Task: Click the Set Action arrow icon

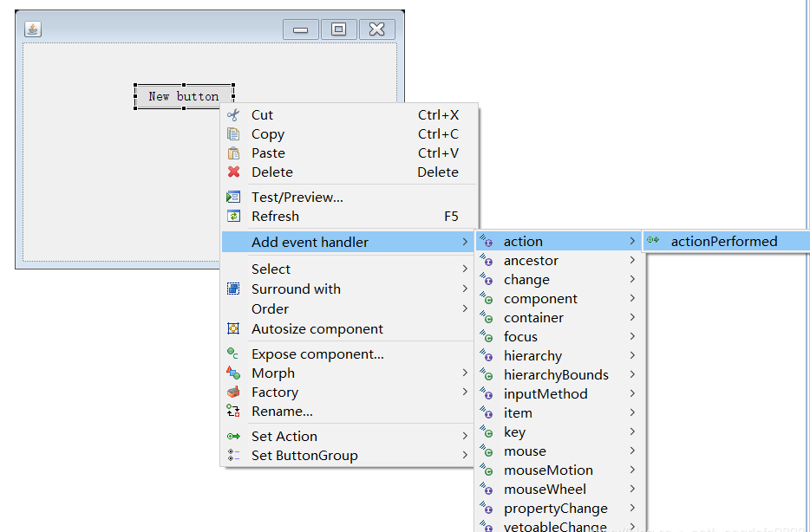Action: coord(233,437)
